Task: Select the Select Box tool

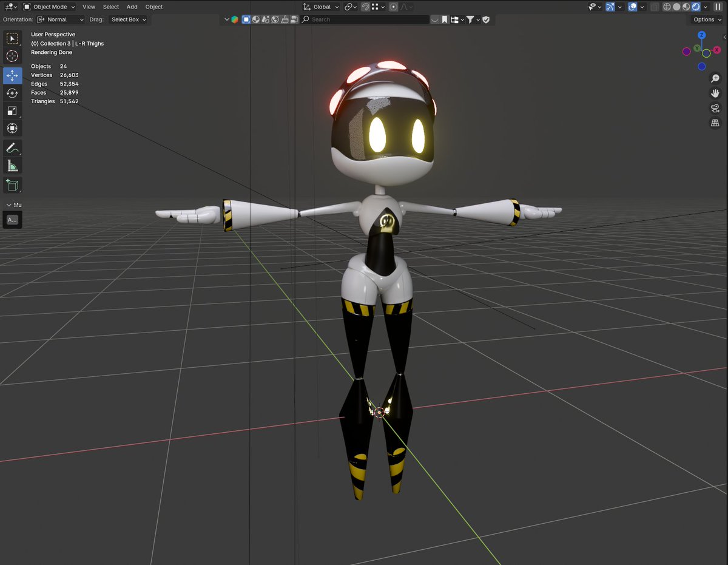Action: (x=12, y=39)
